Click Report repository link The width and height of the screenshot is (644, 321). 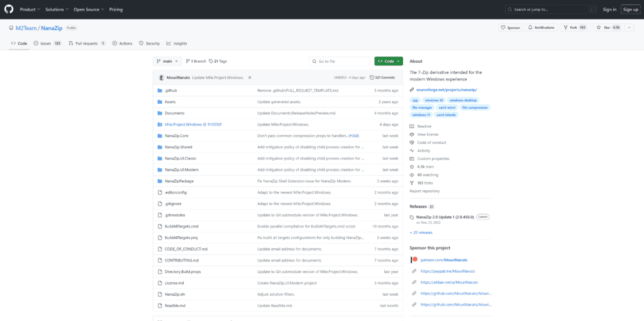click(425, 191)
